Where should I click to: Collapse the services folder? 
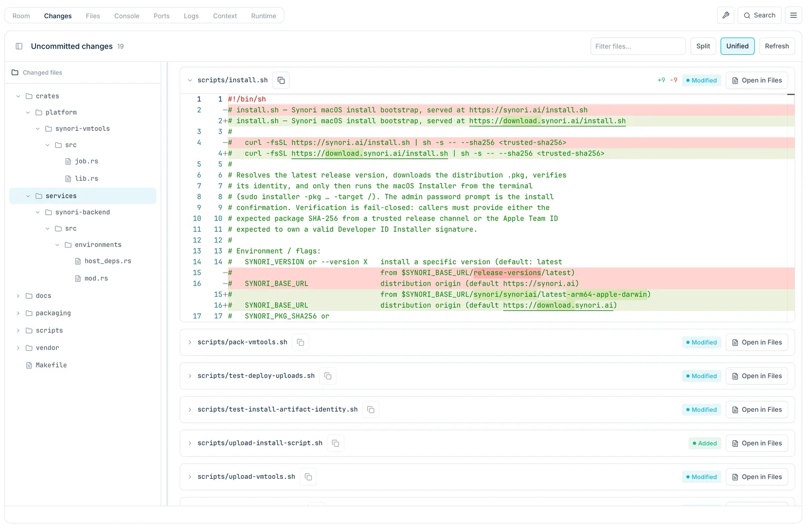(x=28, y=196)
